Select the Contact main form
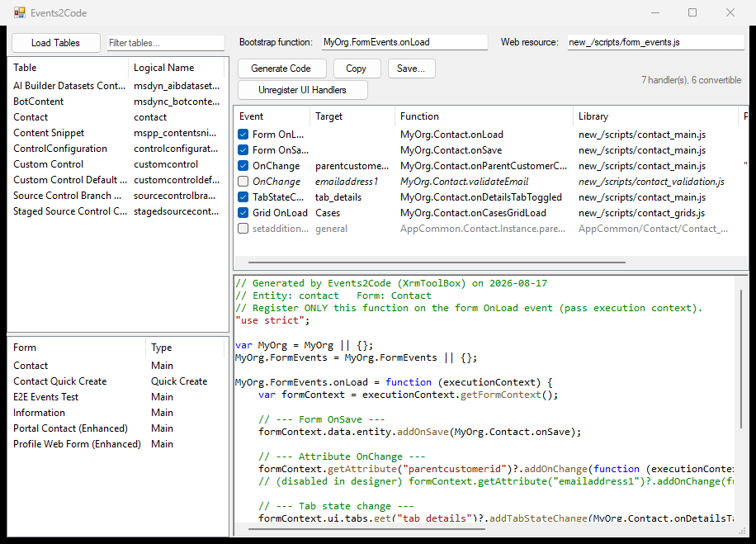This screenshot has width=756, height=544. tap(117, 366)
